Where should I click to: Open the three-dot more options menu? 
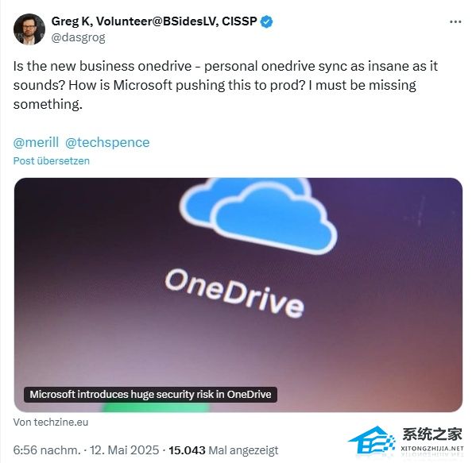click(x=455, y=22)
